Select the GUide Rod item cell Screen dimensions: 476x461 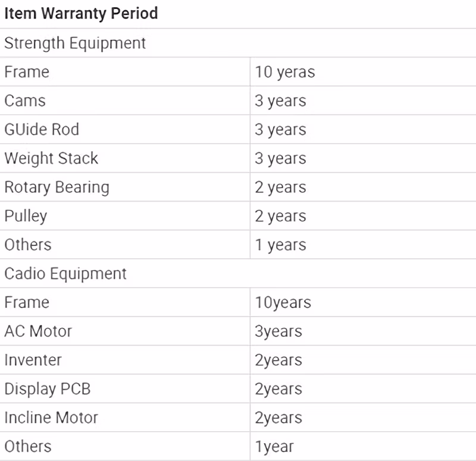[125, 129]
